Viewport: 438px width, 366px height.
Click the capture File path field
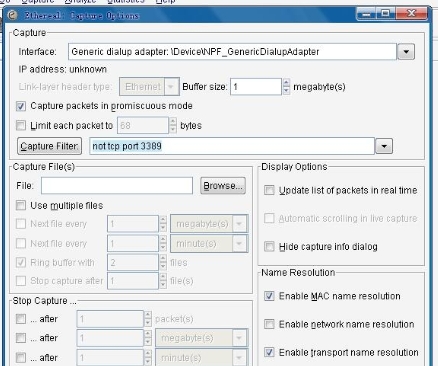(x=117, y=186)
